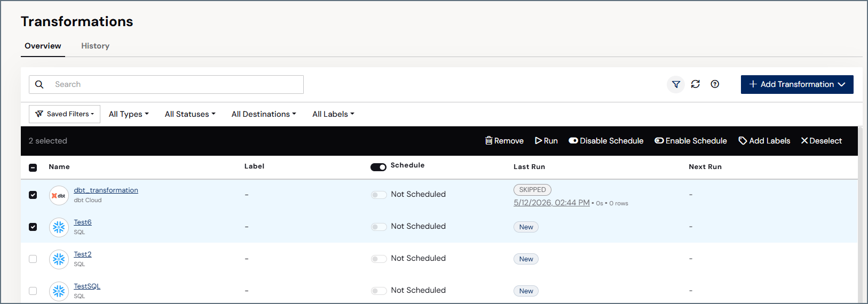Toggle the select-all header checkbox

(x=33, y=167)
